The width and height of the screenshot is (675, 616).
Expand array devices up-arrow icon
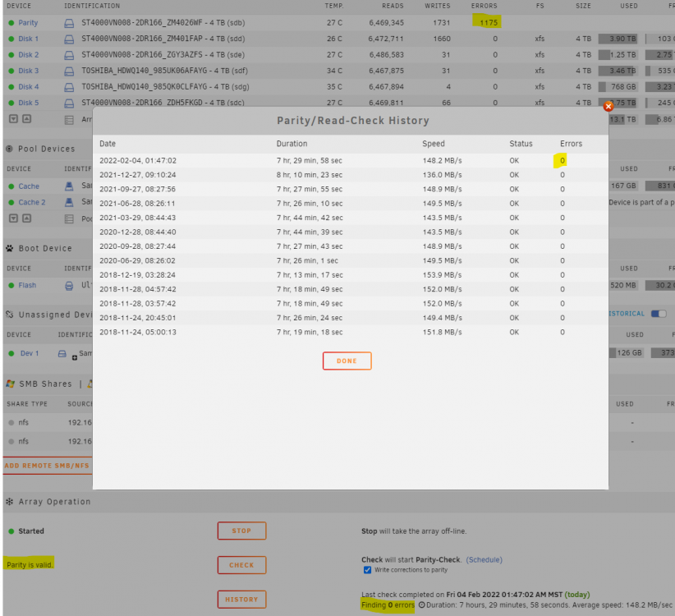[x=27, y=118]
